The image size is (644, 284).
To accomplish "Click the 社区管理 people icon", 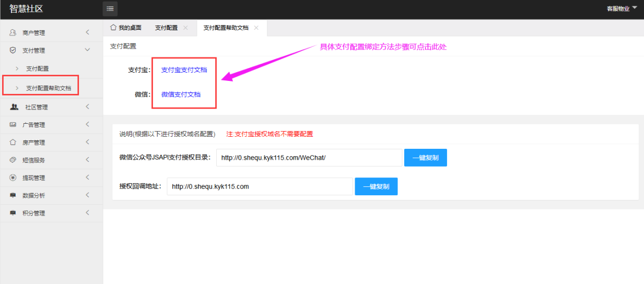I will pos(14,107).
